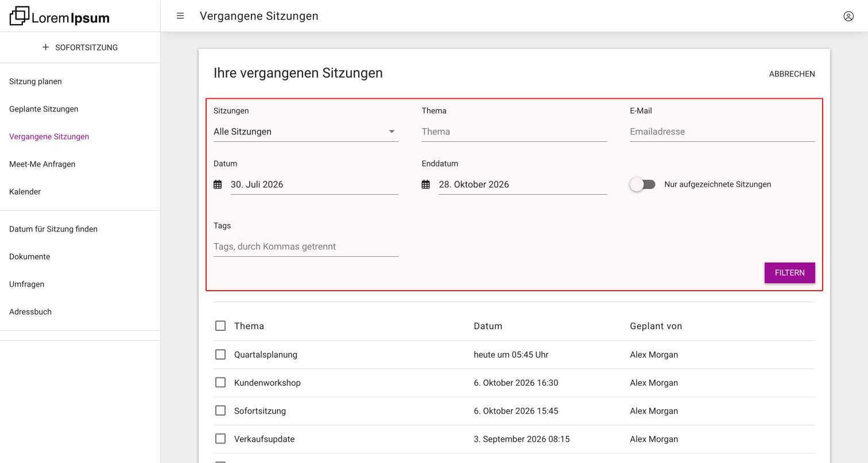
Task: Click the '6. Oktober 2026 16:30' cell
Action: (516, 383)
